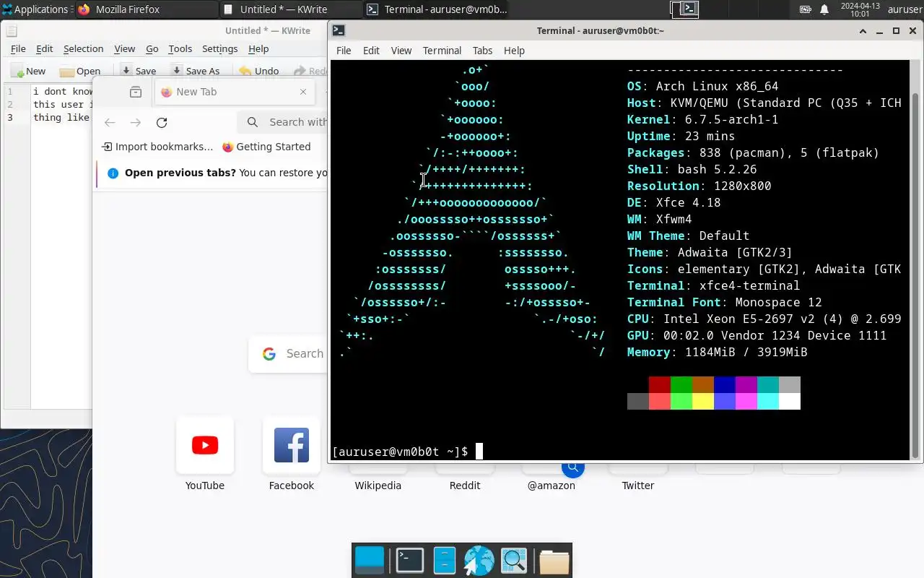Click the Wikipedia shortcut label

click(378, 486)
